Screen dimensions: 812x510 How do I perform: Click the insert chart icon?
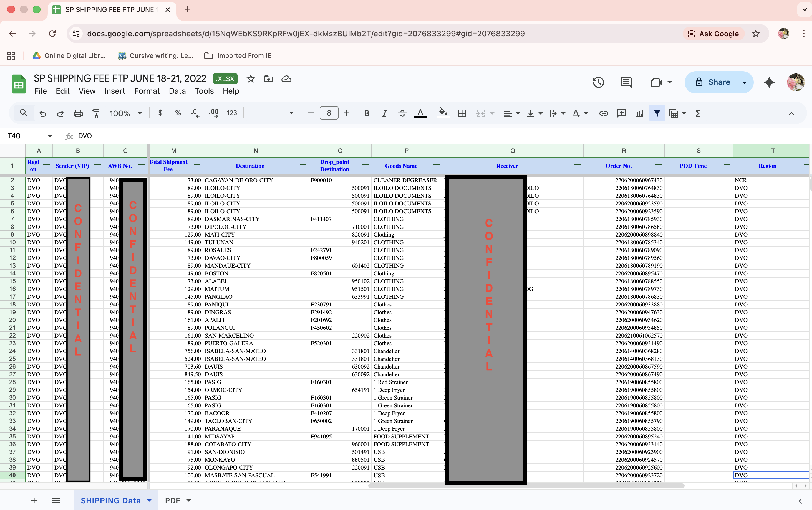click(x=639, y=113)
